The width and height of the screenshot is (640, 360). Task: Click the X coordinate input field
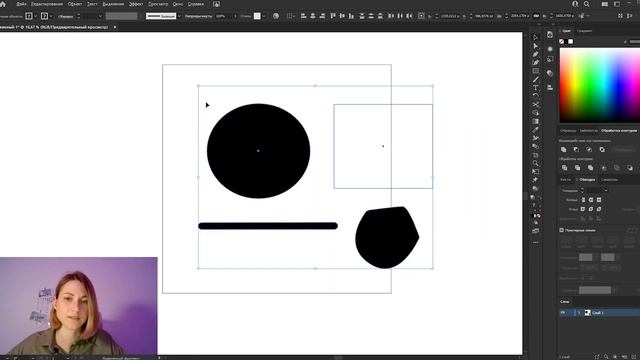tap(450, 16)
